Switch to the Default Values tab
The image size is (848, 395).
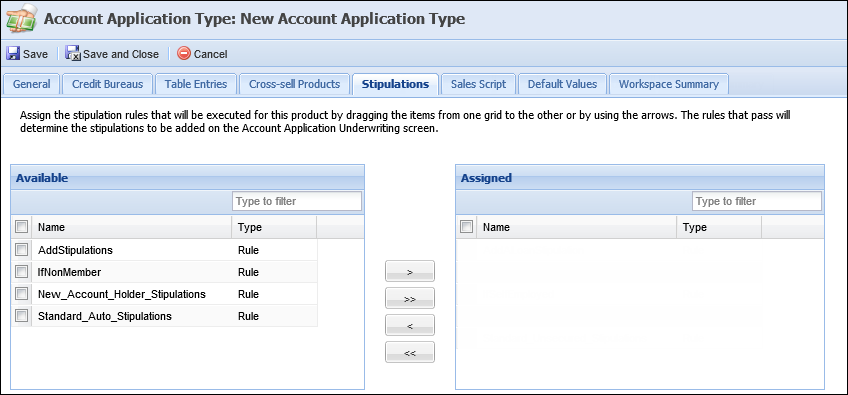coord(562,84)
